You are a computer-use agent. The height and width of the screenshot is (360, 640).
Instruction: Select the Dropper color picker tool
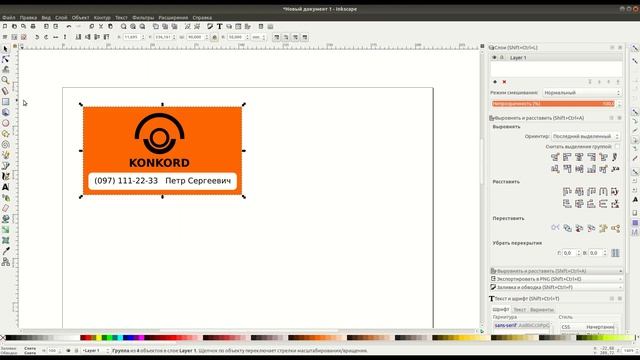(x=5, y=251)
